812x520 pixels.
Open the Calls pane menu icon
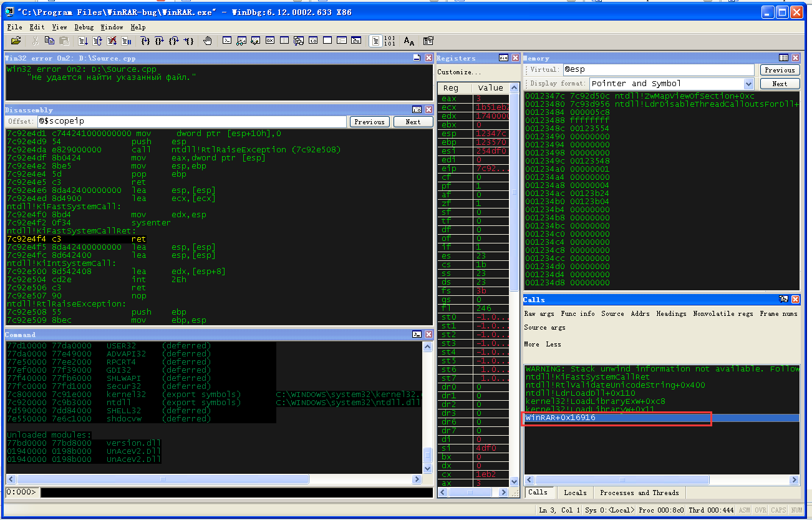pos(784,300)
